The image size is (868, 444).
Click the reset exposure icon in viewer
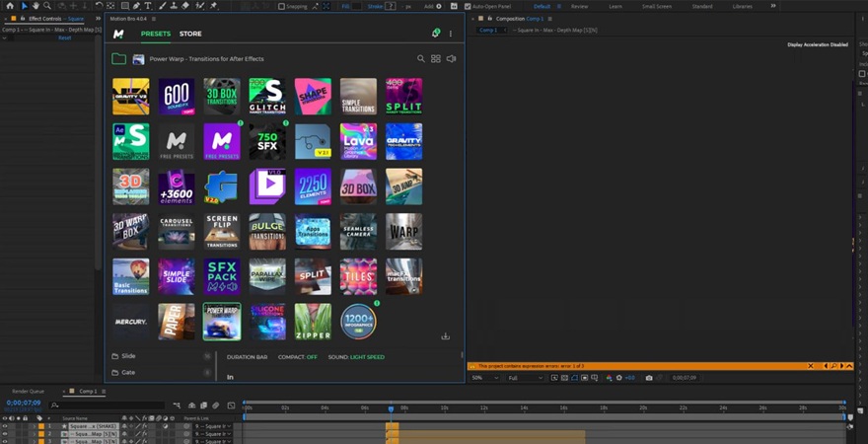coord(618,378)
